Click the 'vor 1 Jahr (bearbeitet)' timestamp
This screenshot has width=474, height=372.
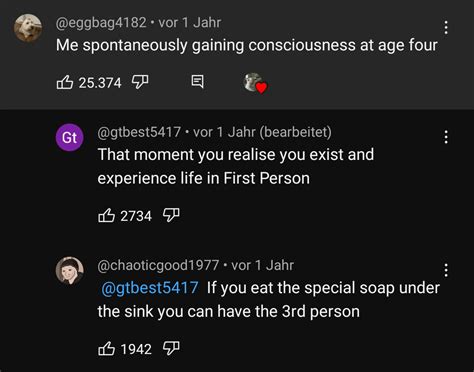[262, 132]
